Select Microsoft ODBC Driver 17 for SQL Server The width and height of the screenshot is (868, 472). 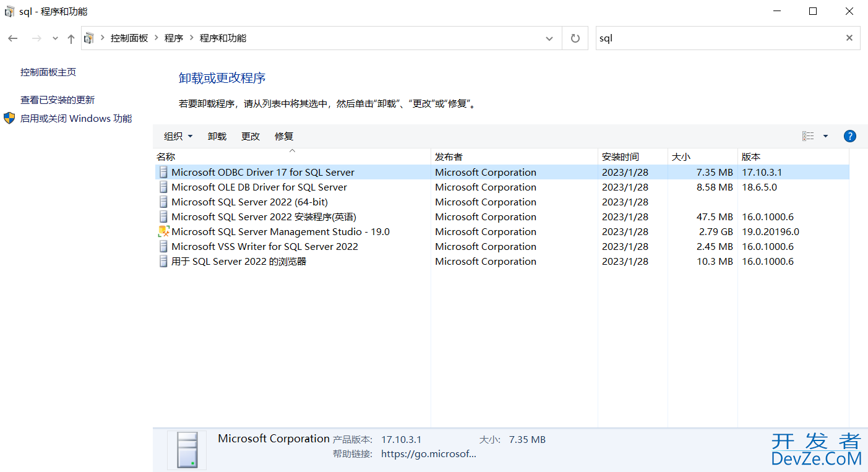(x=502, y=173)
